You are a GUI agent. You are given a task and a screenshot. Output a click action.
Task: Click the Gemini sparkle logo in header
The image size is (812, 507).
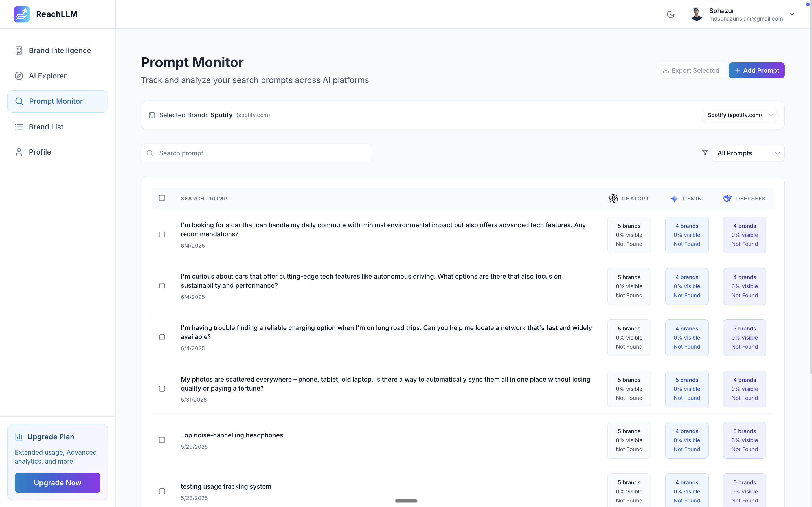(674, 199)
